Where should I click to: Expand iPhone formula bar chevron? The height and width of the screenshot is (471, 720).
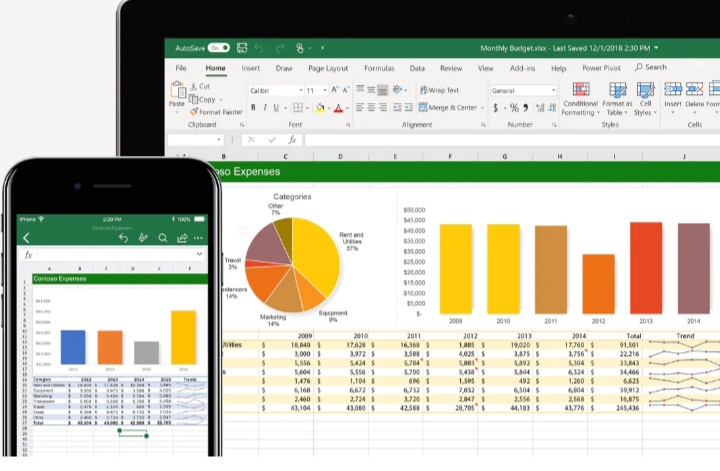pyautogui.click(x=199, y=254)
